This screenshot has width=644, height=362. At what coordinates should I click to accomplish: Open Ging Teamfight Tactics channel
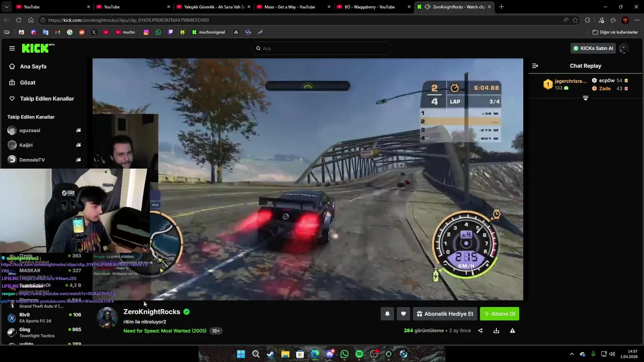(44, 332)
